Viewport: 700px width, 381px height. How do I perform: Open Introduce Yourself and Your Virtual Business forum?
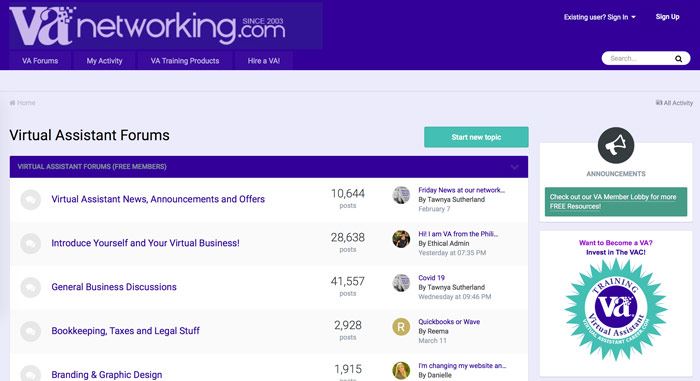point(146,243)
